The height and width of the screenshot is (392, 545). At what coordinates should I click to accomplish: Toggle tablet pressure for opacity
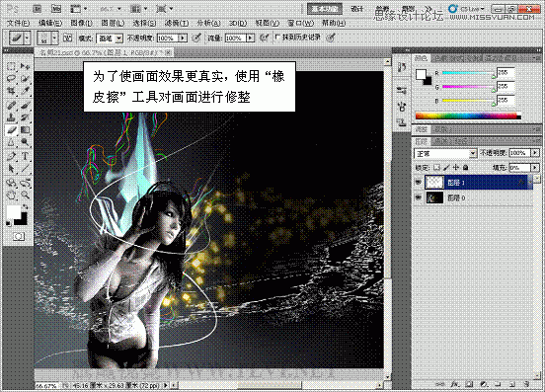(x=196, y=38)
